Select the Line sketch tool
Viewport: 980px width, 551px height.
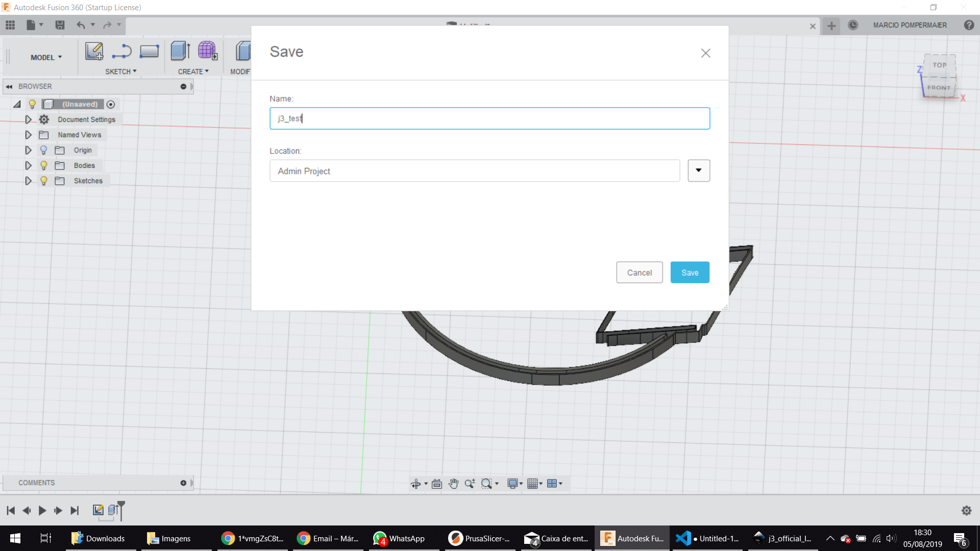(122, 51)
